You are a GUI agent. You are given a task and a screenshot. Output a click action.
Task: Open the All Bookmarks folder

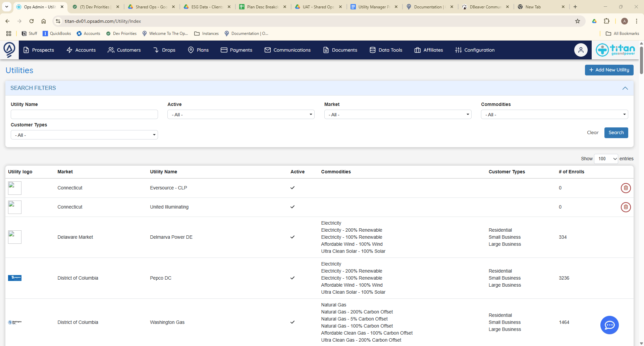623,34
